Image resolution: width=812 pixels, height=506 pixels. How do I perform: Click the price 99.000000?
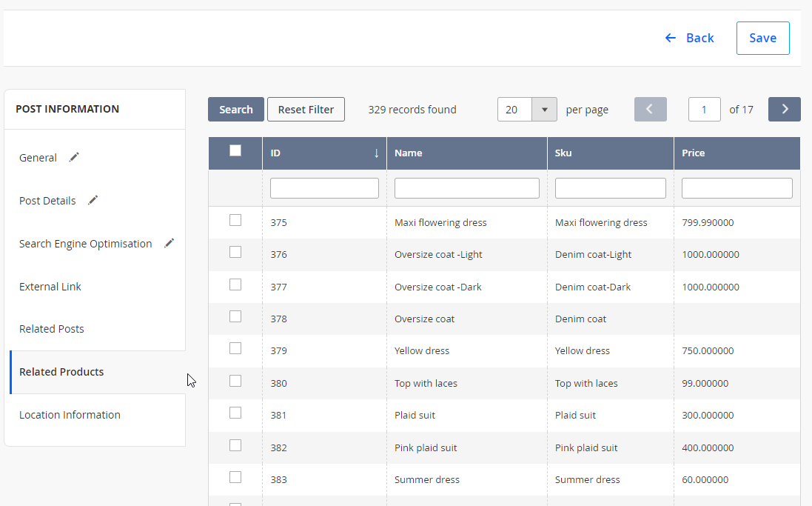pos(705,384)
